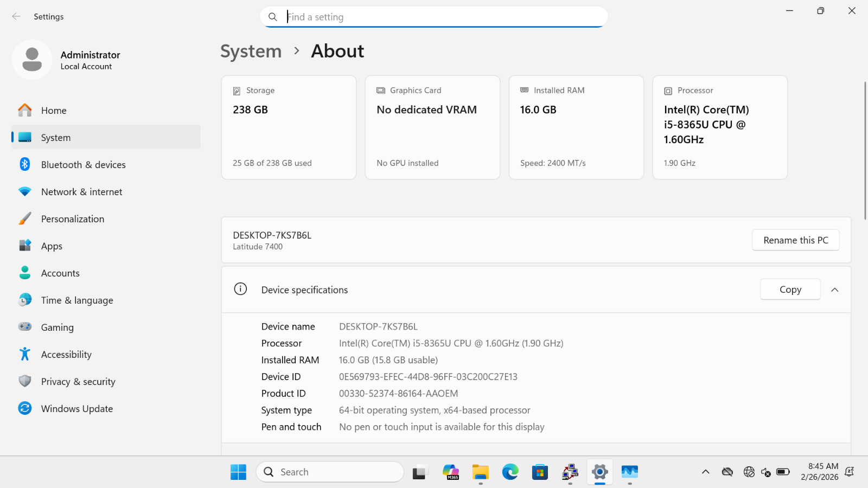The image size is (868, 488).
Task: Click the Settings gear taskbar icon
Action: tap(599, 472)
